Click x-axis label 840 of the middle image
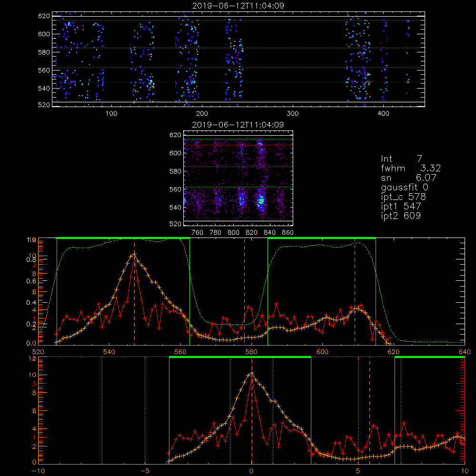Image resolution: width=476 pixels, height=476 pixels. [269, 233]
